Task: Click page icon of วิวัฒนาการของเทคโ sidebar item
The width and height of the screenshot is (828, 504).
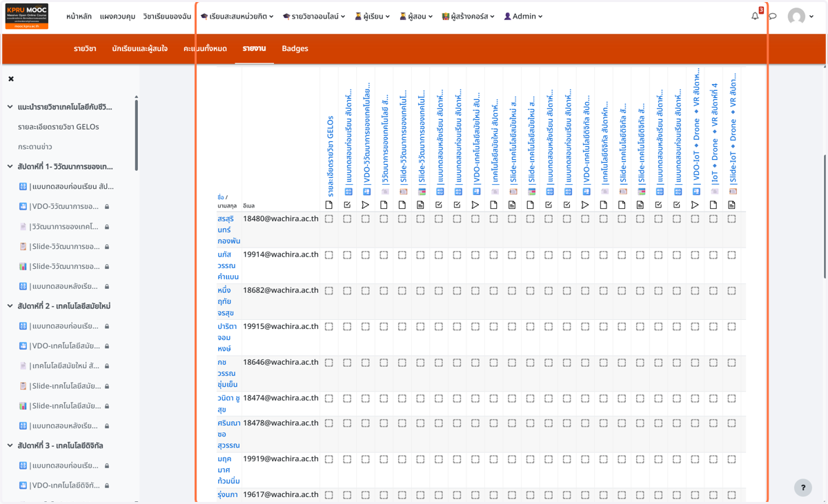Action: pos(23,226)
